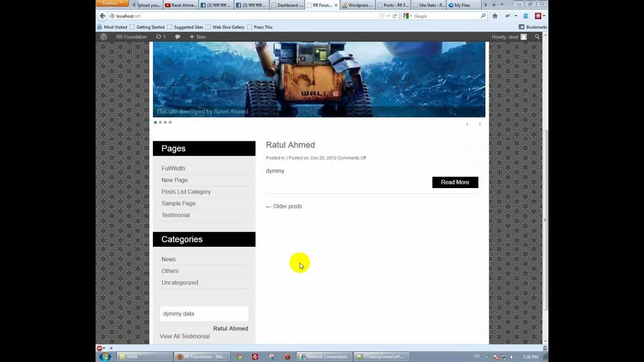Switch to the Site Stats tab

tap(428, 5)
